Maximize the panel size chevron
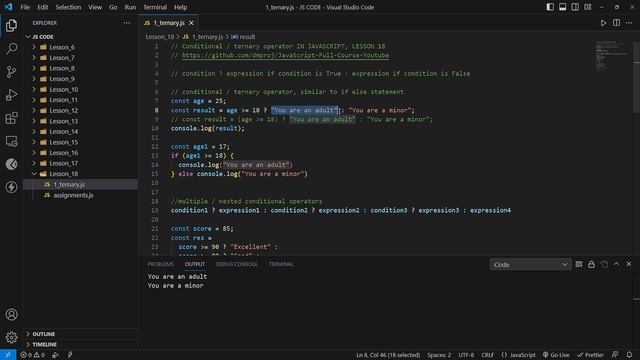Viewport: 640px width, 360px height. point(616,264)
